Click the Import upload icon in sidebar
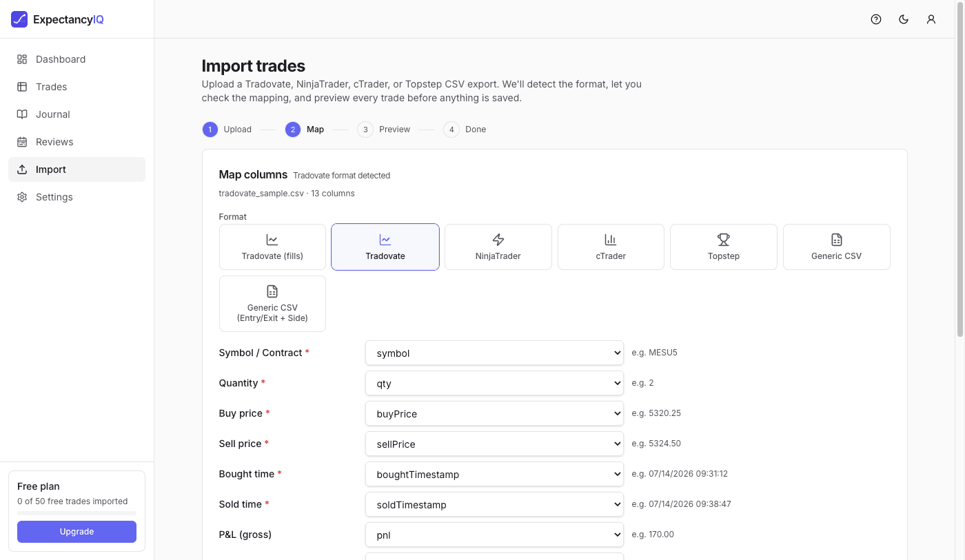 point(22,169)
